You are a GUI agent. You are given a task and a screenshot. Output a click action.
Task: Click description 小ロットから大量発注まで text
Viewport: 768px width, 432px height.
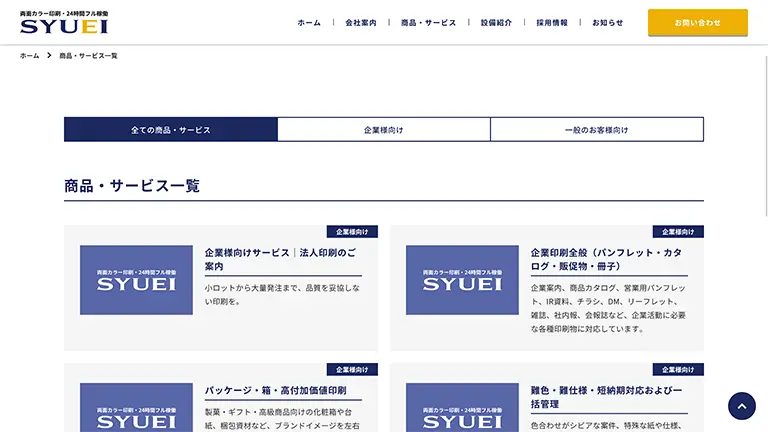(x=282, y=295)
